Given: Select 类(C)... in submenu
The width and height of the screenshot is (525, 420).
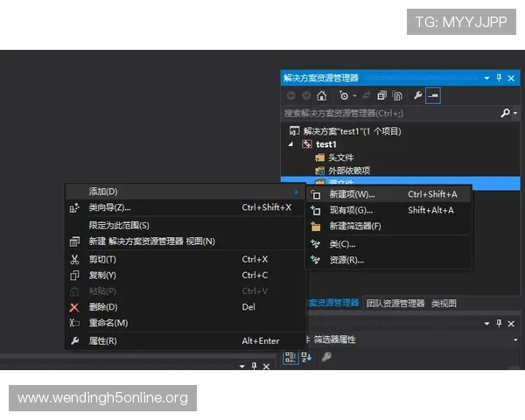Looking at the screenshot, I should [x=388, y=244].
